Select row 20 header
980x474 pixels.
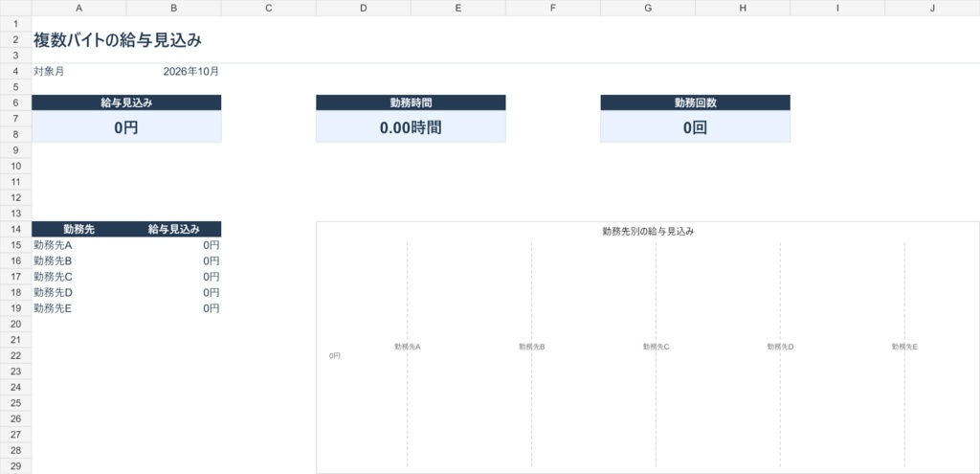tap(15, 324)
